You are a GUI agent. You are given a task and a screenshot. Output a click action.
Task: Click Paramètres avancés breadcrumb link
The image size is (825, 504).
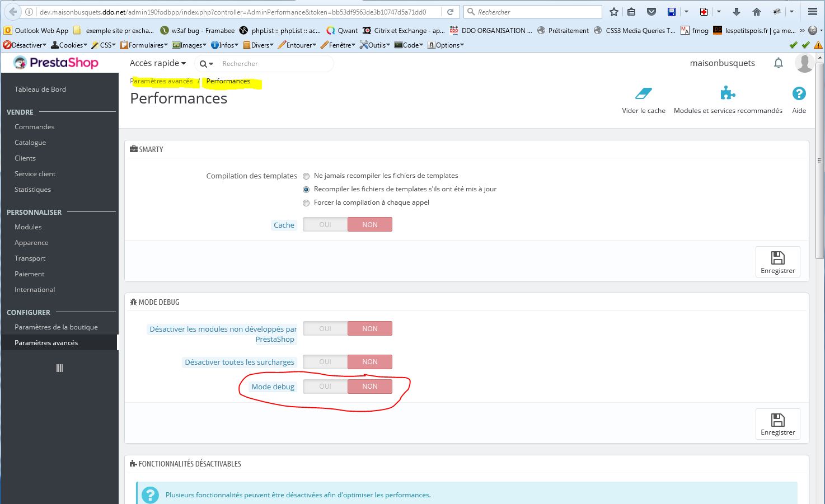[162, 81]
